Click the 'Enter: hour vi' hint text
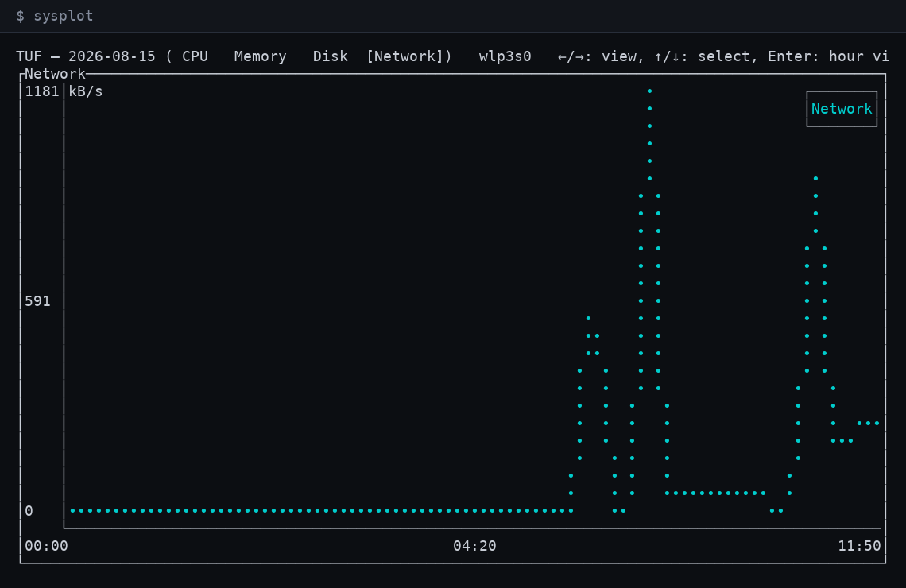 click(x=828, y=56)
